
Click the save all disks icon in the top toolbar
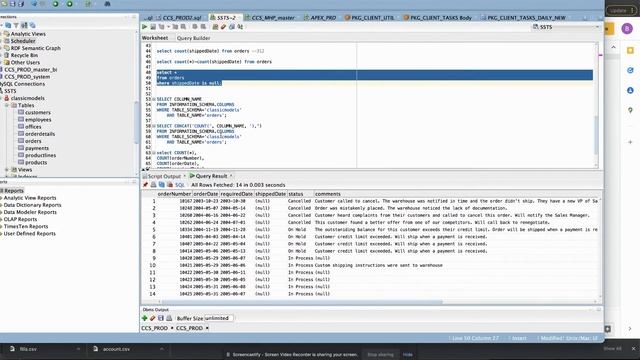pos(21,4)
